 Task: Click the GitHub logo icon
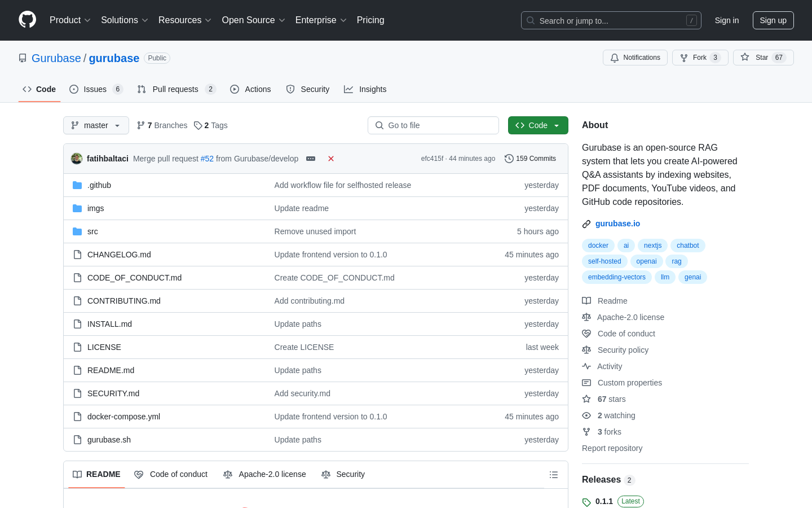pos(27,20)
